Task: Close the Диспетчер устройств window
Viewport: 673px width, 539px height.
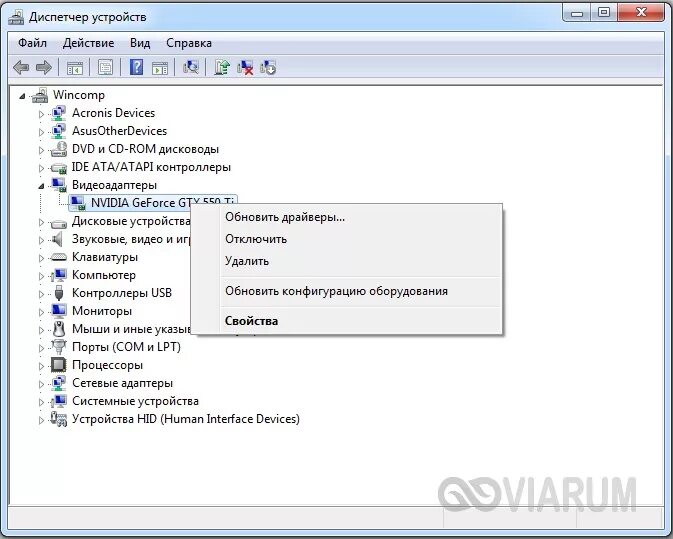Action: (x=641, y=13)
